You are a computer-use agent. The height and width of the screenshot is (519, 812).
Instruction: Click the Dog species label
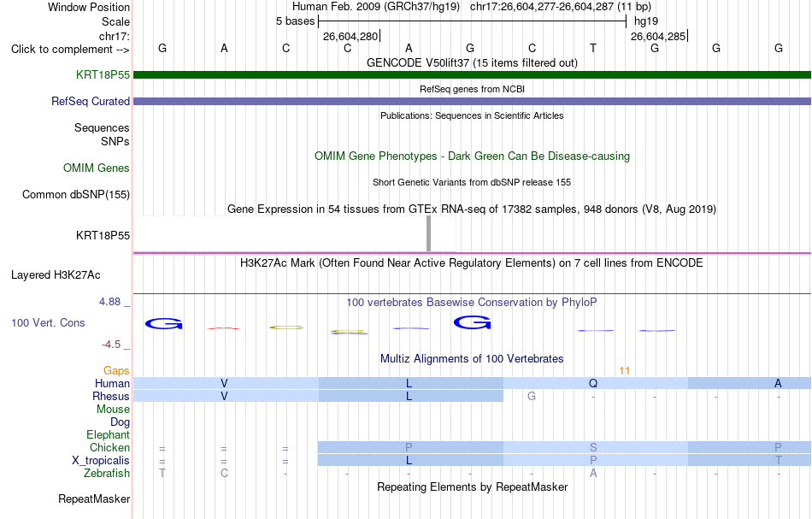pyautogui.click(x=120, y=422)
